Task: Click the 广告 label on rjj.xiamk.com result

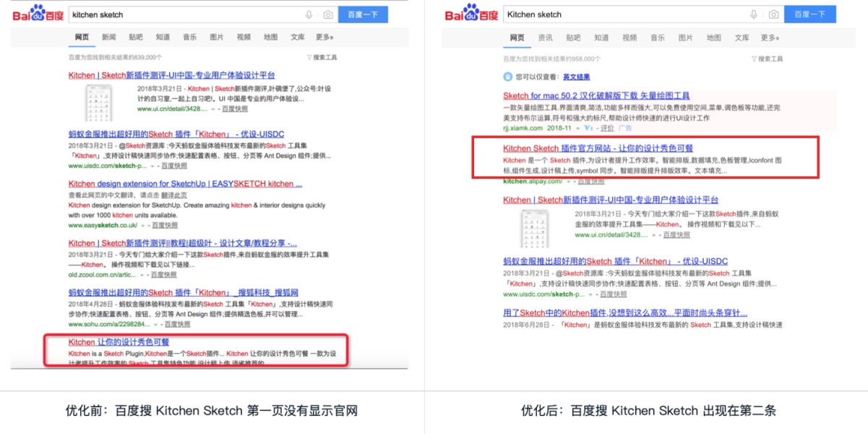Action: tap(624, 128)
